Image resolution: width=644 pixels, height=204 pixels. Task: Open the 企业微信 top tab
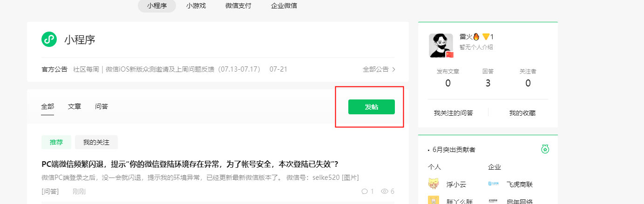284,6
